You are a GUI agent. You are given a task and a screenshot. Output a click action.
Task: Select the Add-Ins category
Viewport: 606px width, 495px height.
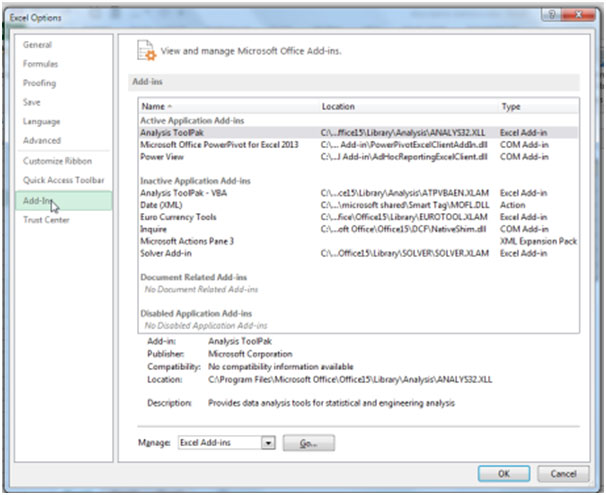[x=64, y=201]
